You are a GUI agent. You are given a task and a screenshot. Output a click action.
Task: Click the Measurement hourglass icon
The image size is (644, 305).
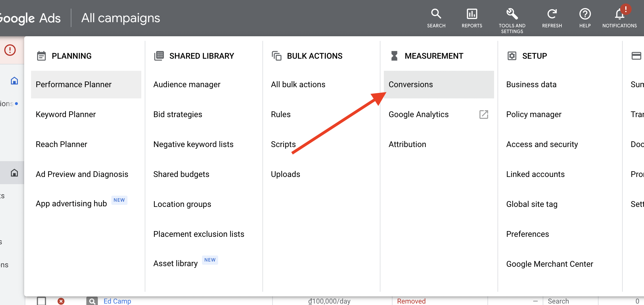coord(394,56)
